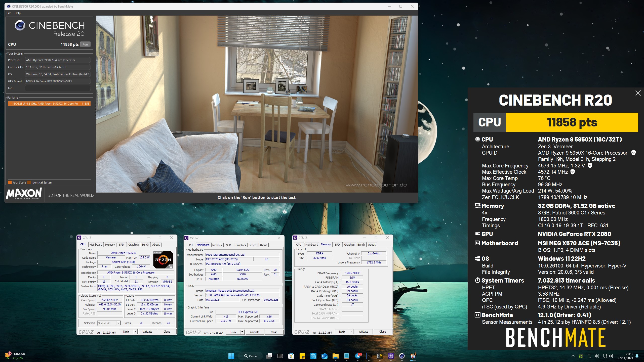The width and height of the screenshot is (644, 362).
Task: Click CAS# Latency value 16.0 clocks
Action: click(352, 282)
